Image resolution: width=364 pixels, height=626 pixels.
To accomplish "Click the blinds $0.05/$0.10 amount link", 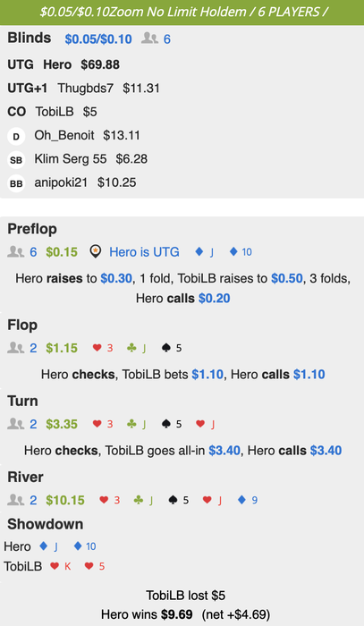I will [x=98, y=38].
